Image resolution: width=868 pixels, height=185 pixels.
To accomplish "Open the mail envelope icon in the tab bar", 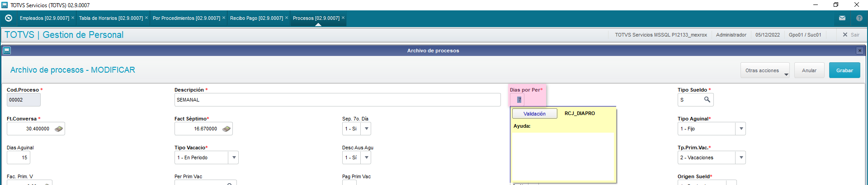I will (842, 18).
